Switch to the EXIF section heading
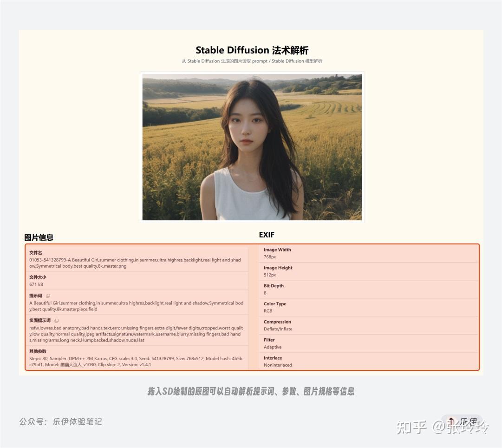This screenshot has width=502, height=448. (x=267, y=235)
